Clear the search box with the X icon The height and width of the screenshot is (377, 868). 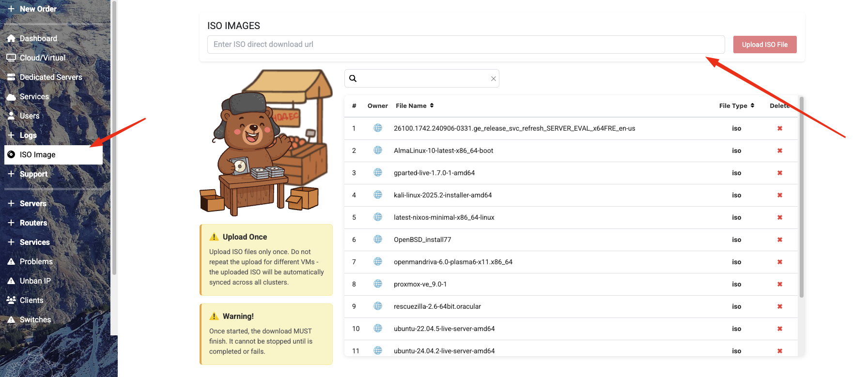(493, 78)
